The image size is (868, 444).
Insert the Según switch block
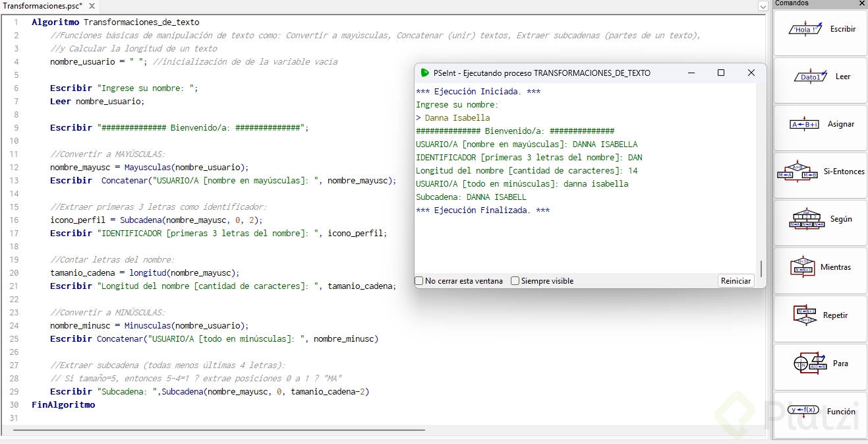[x=820, y=220]
